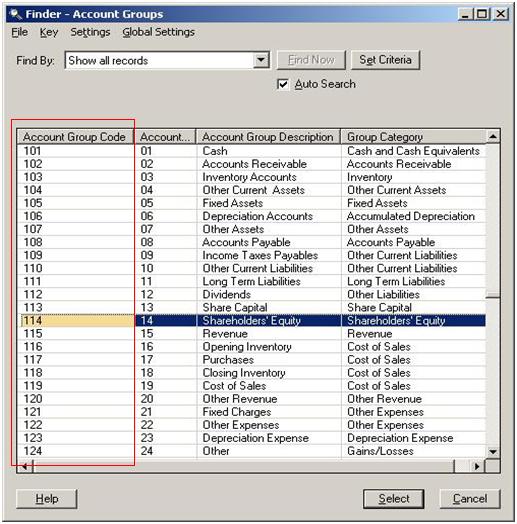Click the Cancel button

[x=470, y=499]
